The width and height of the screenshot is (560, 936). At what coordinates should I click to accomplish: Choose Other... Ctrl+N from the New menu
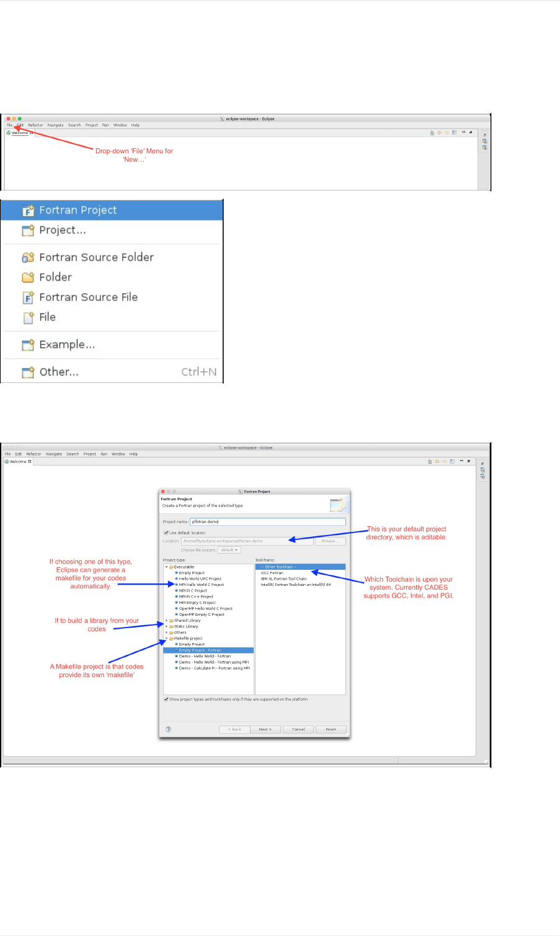pos(112,372)
